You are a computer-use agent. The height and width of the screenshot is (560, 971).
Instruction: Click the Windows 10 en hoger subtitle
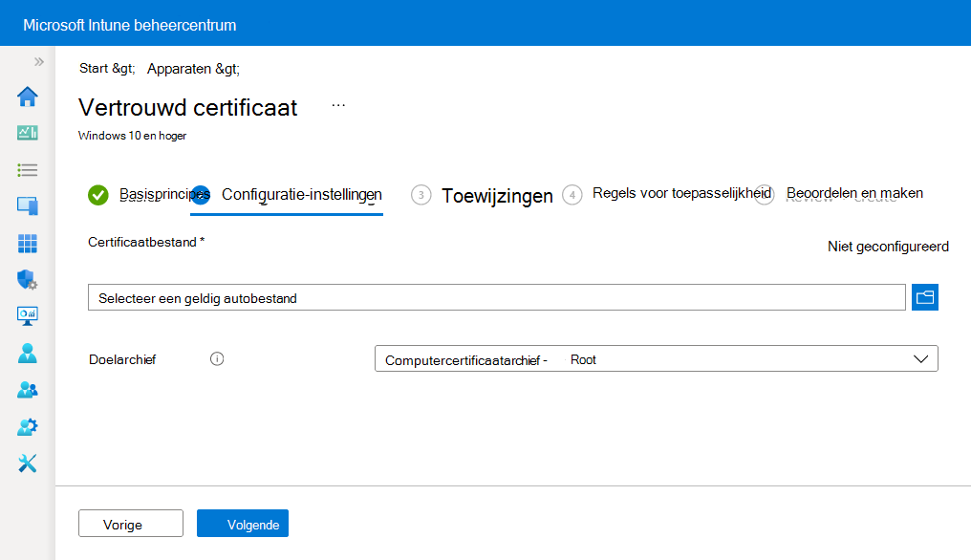click(132, 136)
